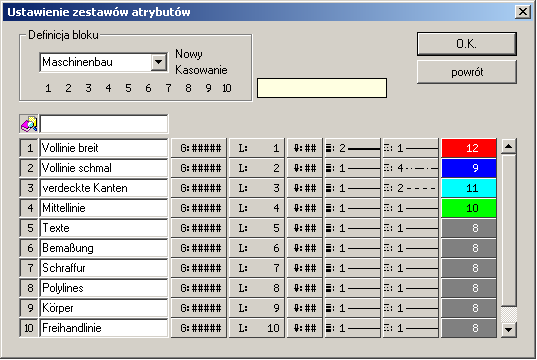537x360 pixels.
Task: Open the Maschinenbau block definition dropdown
Action: [159, 62]
